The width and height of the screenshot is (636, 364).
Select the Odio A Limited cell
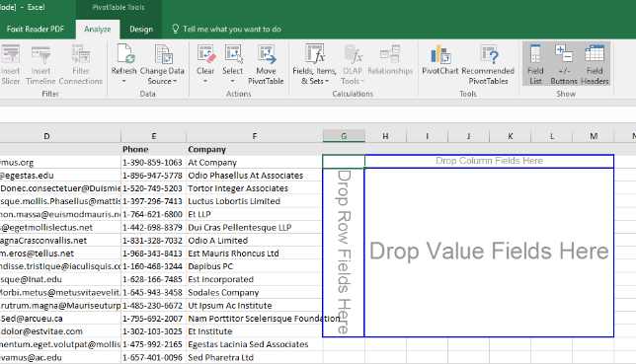(x=255, y=241)
